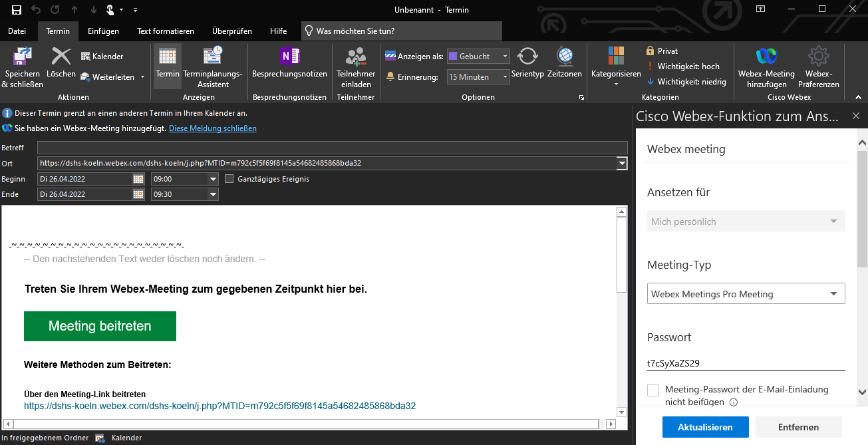Open the Überprüfen tab
Image resolution: width=868 pixels, height=445 pixels.
pos(232,31)
